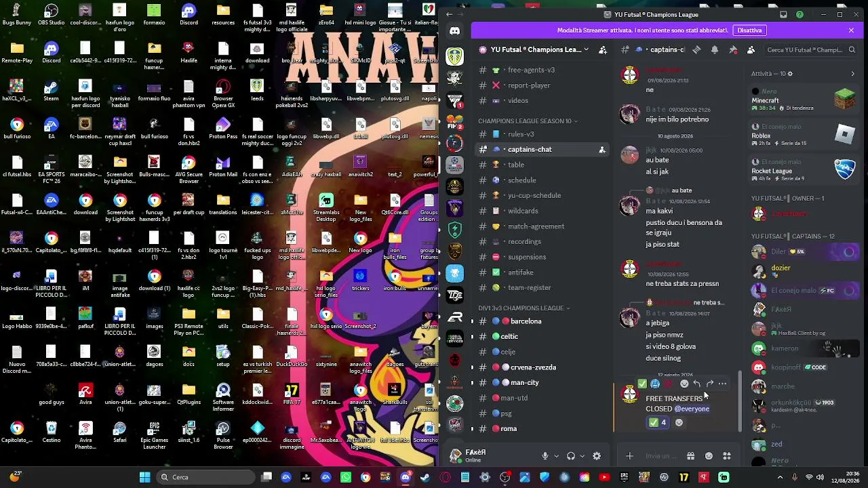The width and height of the screenshot is (868, 488).
Task: Open the Leeds crest server icon
Action: click(x=454, y=56)
